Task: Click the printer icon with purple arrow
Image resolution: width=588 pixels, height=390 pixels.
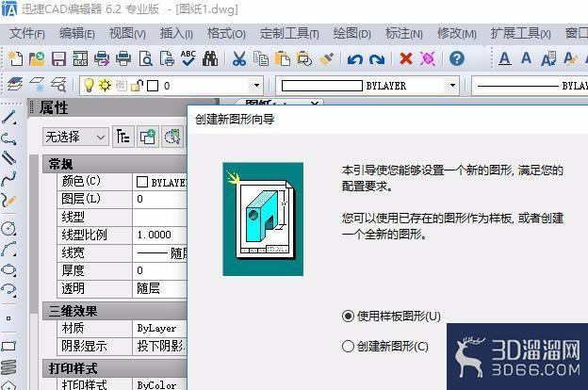Action: pos(102,58)
